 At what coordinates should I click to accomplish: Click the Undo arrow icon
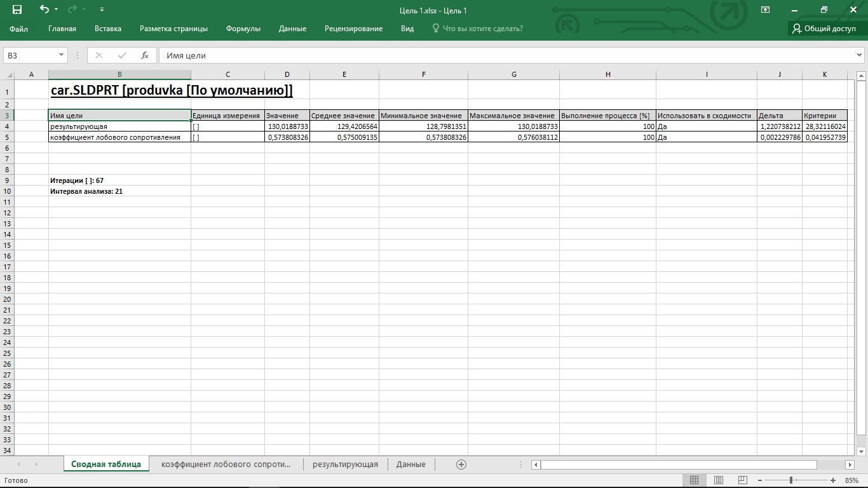point(44,10)
